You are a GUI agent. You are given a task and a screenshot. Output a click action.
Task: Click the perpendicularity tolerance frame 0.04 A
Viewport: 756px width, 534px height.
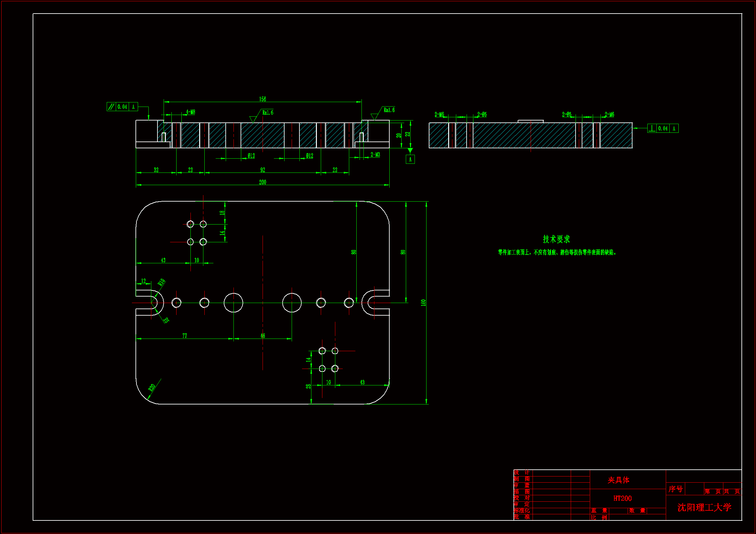pyautogui.click(x=663, y=128)
